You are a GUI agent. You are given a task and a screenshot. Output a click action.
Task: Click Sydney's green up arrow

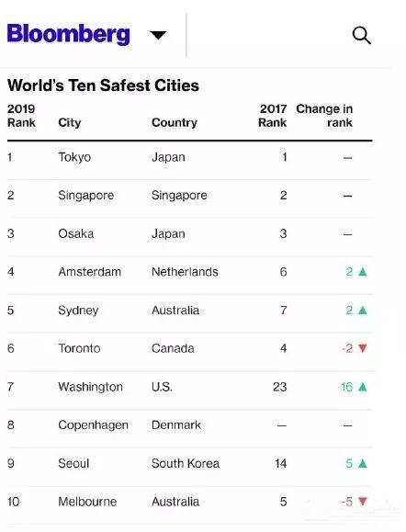coord(363,311)
